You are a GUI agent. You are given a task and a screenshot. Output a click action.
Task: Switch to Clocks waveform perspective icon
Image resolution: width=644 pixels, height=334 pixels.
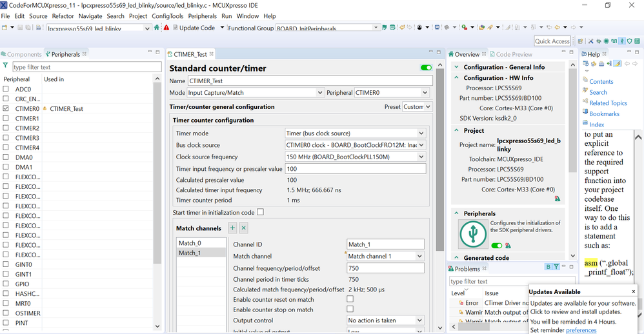614,41
